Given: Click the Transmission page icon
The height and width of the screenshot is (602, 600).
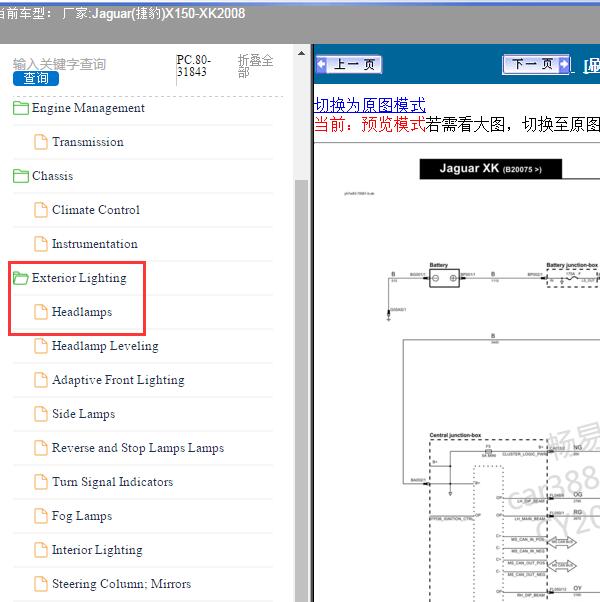Looking at the screenshot, I should (41, 142).
